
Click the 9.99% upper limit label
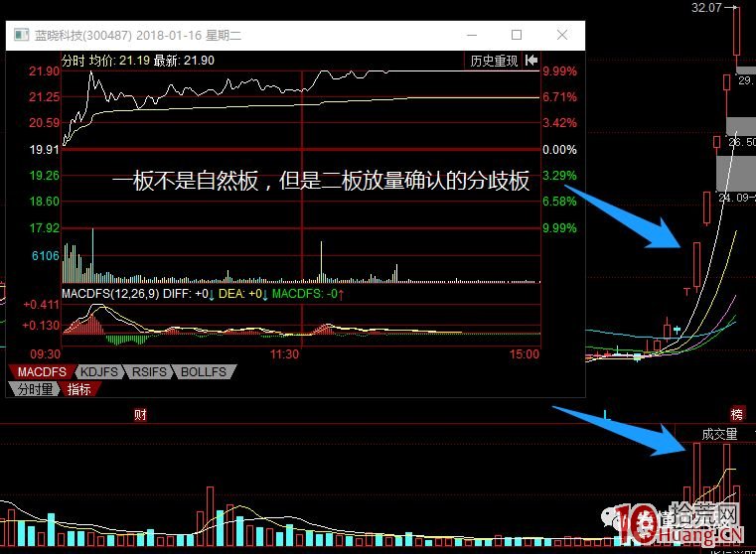pos(559,71)
